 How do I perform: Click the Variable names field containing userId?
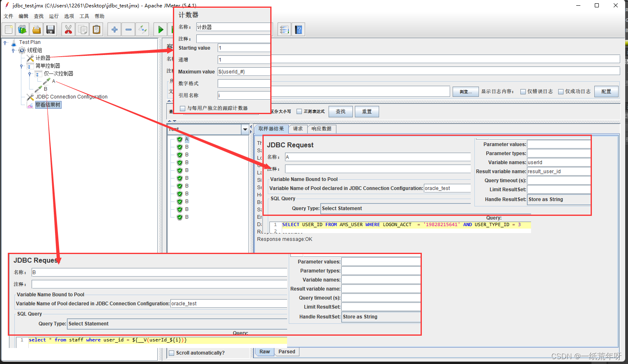pyautogui.click(x=559, y=163)
